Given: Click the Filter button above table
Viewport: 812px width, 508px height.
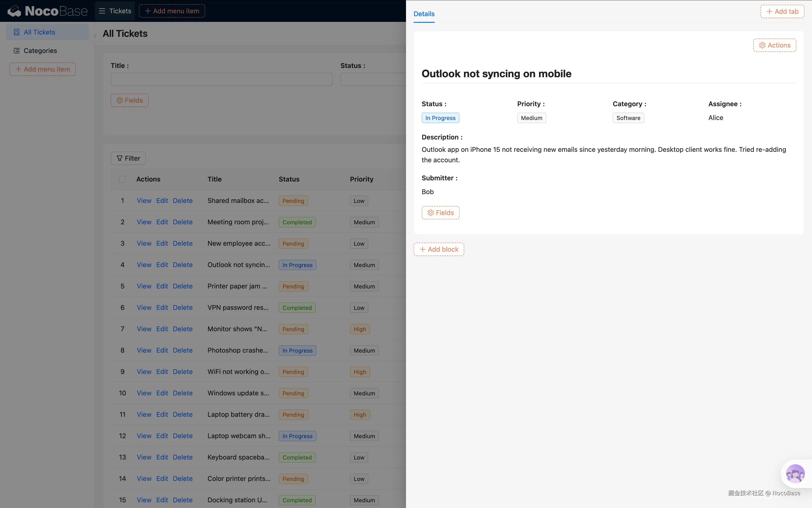Looking at the screenshot, I should click(128, 158).
